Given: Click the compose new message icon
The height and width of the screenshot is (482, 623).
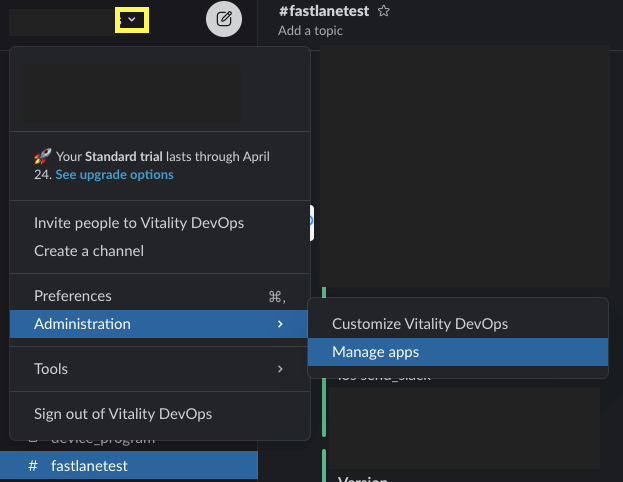Looking at the screenshot, I should [224, 19].
